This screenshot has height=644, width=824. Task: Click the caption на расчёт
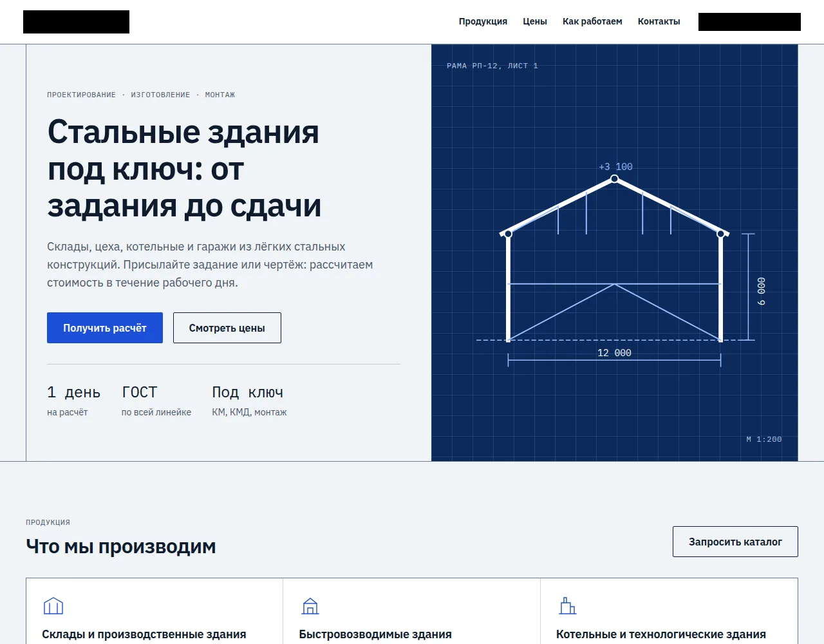point(68,412)
